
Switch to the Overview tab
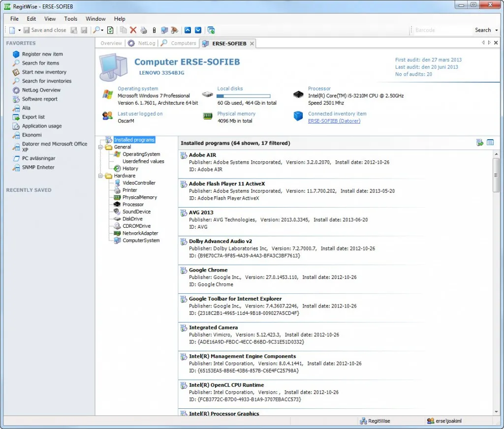(111, 43)
